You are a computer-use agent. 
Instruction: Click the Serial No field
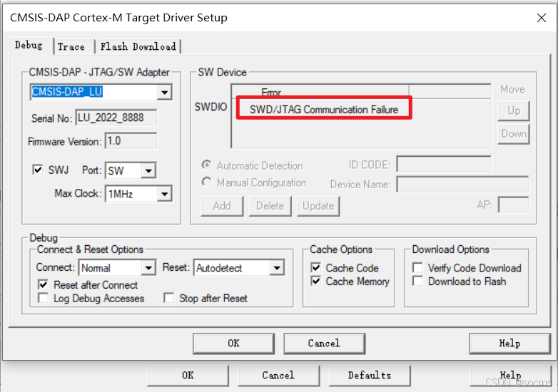(116, 118)
